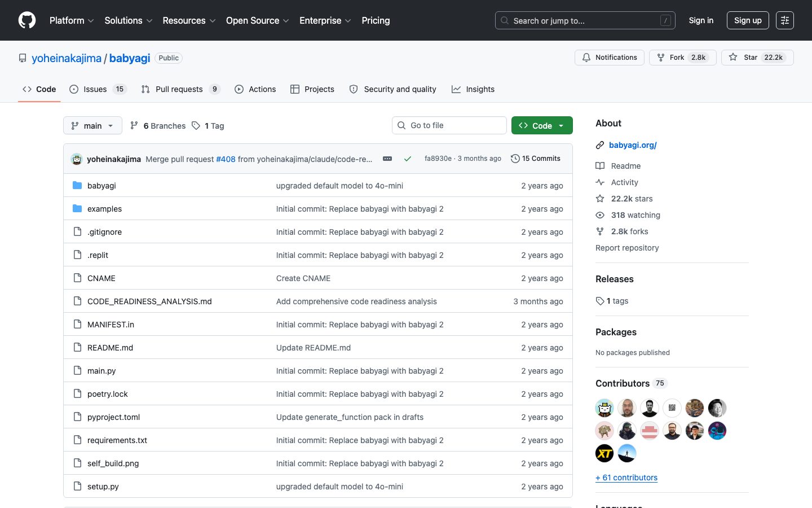Open the examples folder icon
The width and height of the screenshot is (812, 508).
tap(77, 208)
